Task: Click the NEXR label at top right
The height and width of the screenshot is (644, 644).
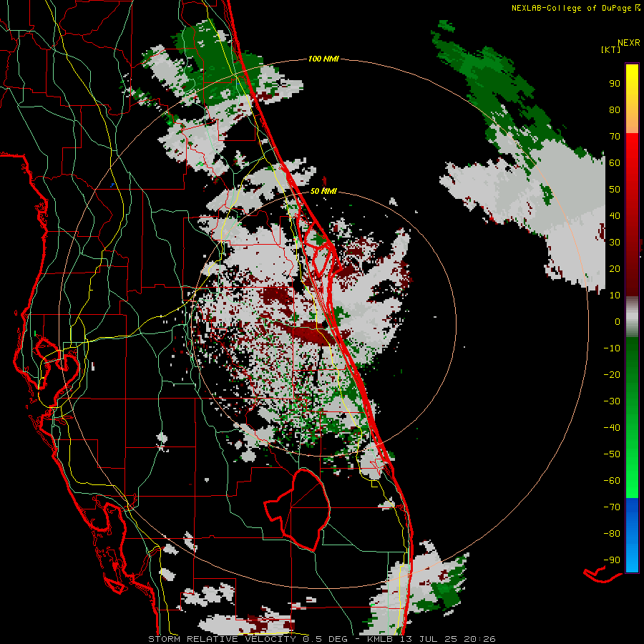Action: point(628,42)
